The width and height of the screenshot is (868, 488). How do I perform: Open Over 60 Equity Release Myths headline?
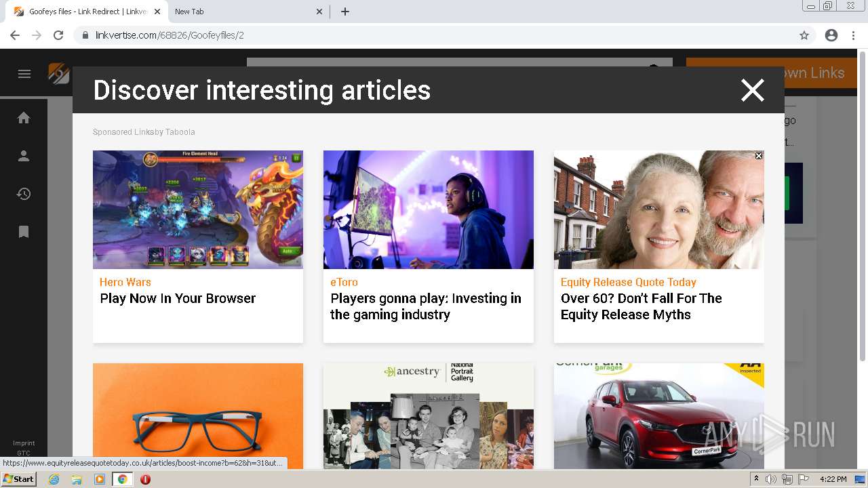642,306
